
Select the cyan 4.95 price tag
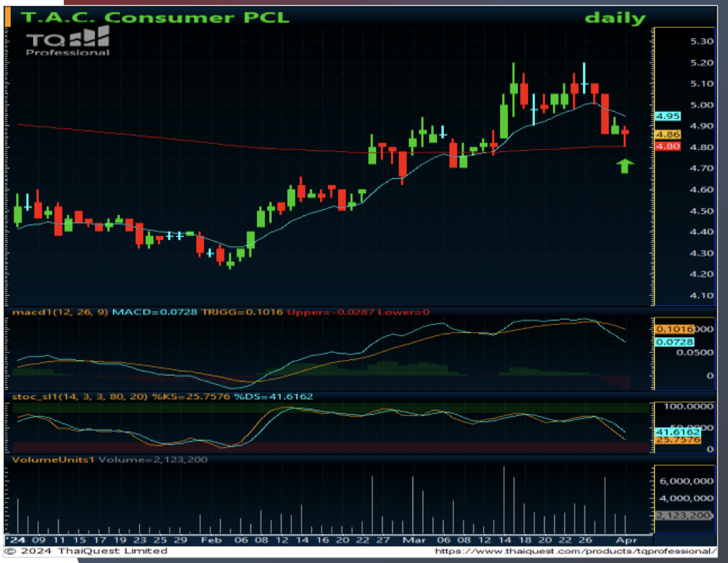pos(668,116)
